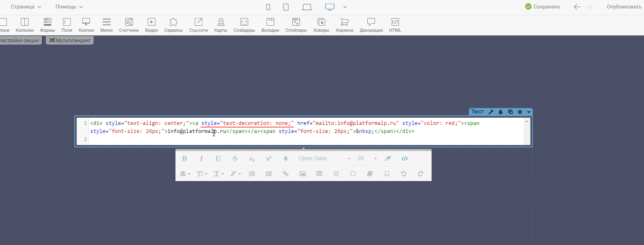Viewport: 644px width, 245px height.
Task: Insert a table from the text toolbar
Action: (319, 174)
